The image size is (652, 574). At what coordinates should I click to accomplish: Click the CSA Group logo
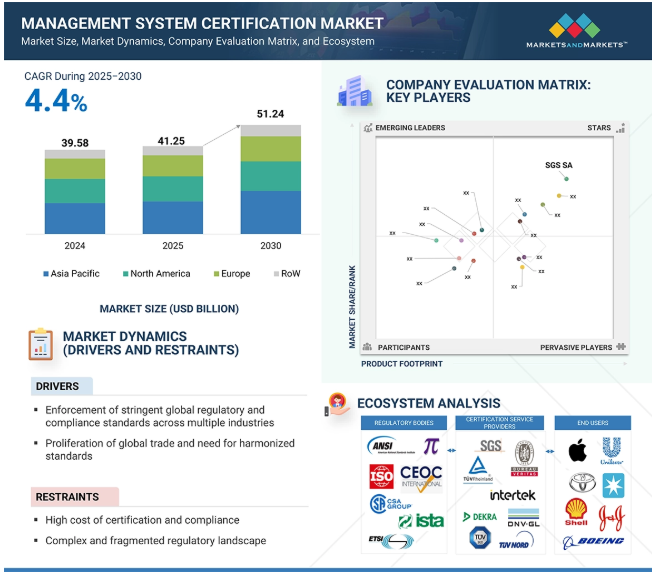pyautogui.click(x=390, y=504)
